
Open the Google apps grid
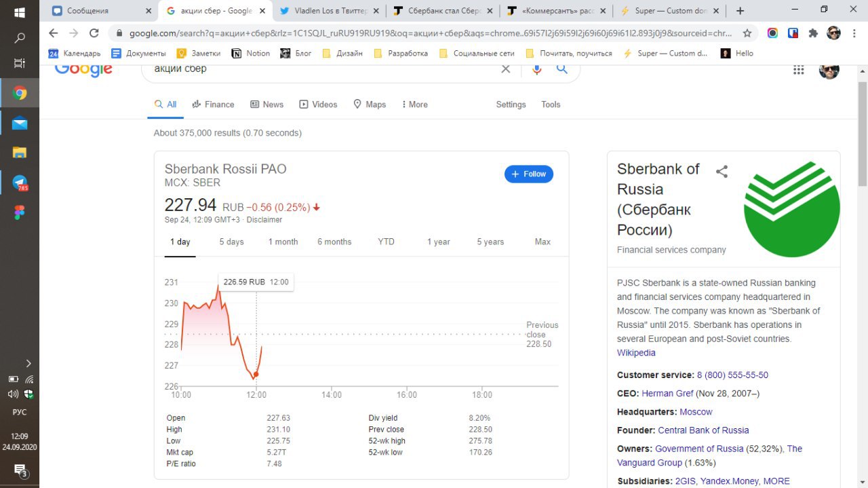coord(798,69)
